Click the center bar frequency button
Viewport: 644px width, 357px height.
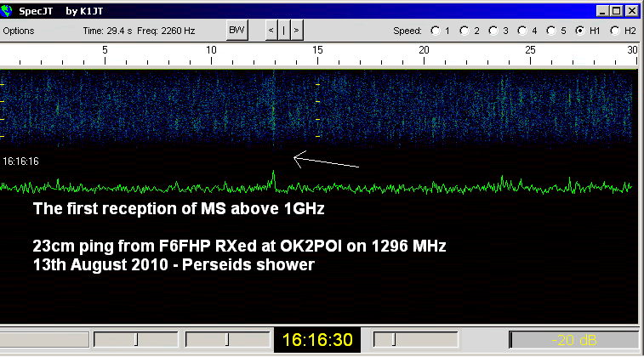(x=284, y=31)
